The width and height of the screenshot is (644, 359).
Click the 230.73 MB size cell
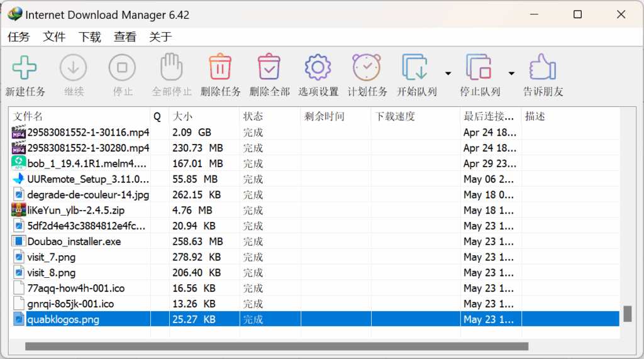[x=197, y=148]
